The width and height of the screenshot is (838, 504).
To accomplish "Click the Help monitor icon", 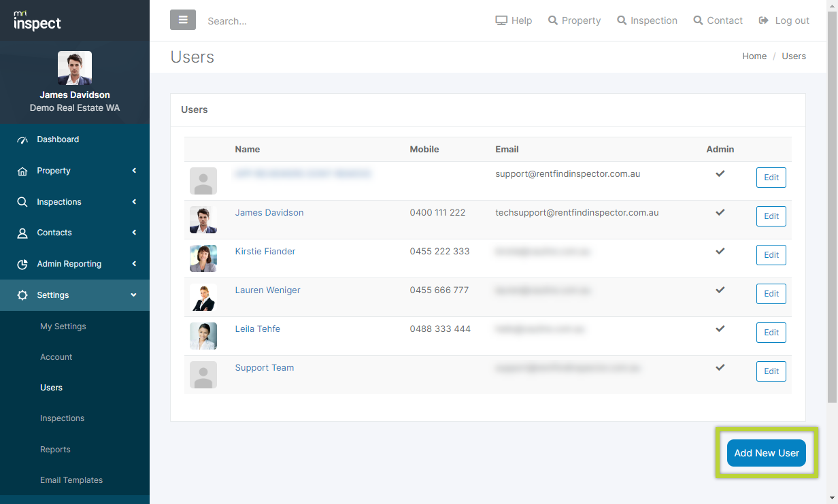I will (502, 20).
